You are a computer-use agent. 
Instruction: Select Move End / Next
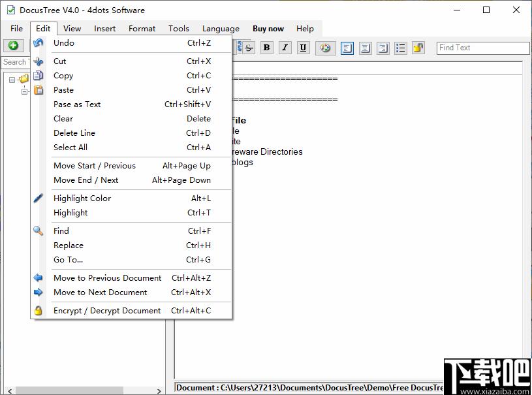(131, 180)
